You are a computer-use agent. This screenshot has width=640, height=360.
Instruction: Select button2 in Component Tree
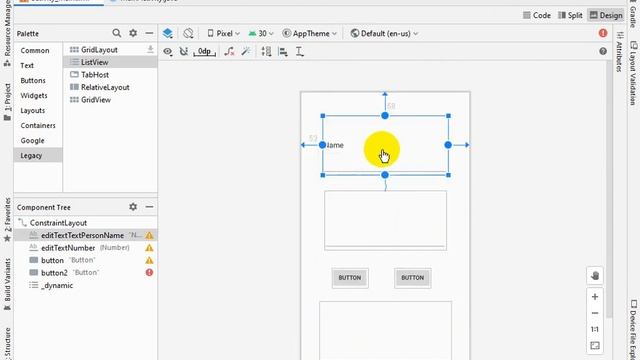tap(85, 273)
